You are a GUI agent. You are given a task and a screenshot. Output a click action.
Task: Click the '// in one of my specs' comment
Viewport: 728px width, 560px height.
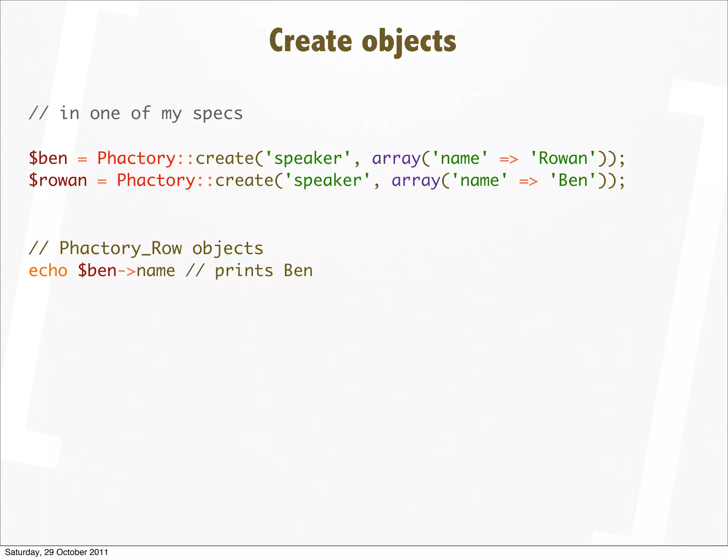click(x=136, y=114)
